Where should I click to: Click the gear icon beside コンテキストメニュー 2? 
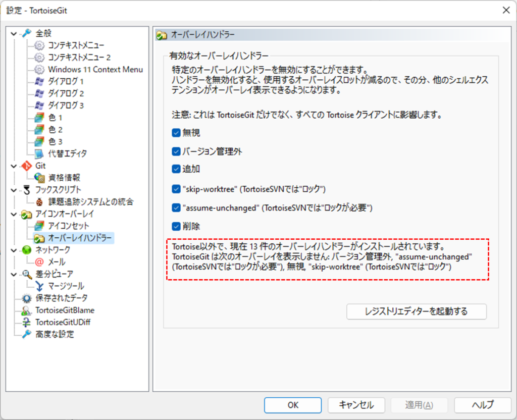(39, 58)
